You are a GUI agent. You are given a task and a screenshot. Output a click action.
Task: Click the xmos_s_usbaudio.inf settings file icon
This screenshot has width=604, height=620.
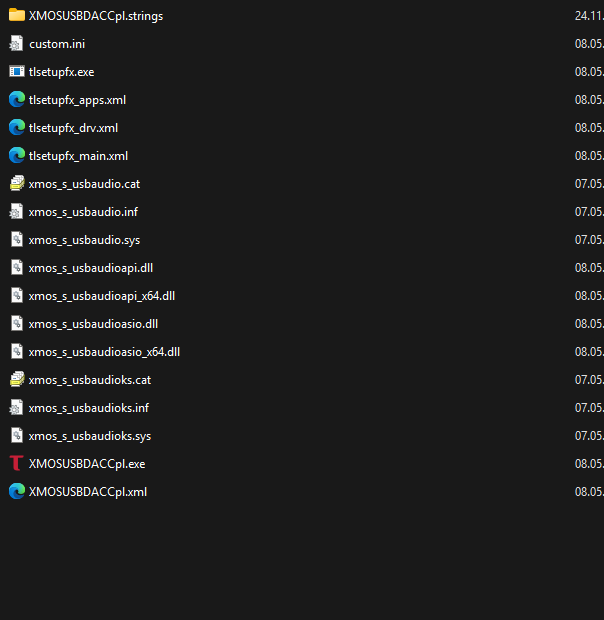tap(17, 212)
